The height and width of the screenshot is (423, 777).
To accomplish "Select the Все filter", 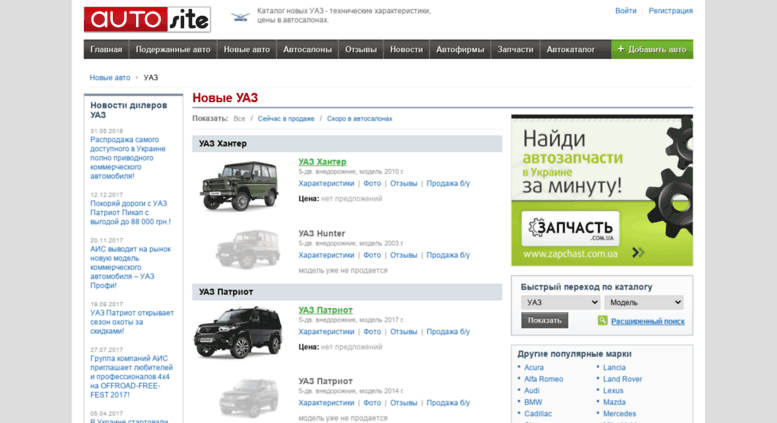I will point(239,119).
